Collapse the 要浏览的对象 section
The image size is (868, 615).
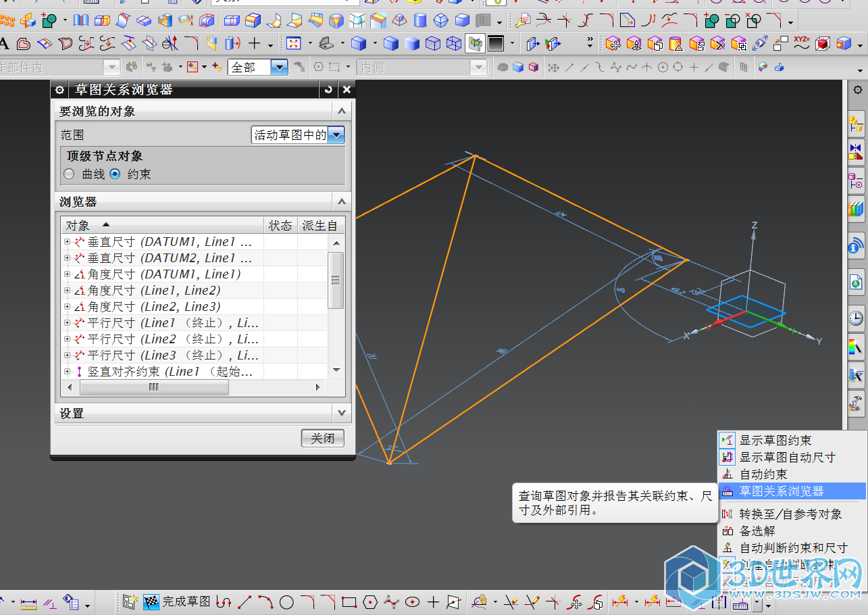342,112
